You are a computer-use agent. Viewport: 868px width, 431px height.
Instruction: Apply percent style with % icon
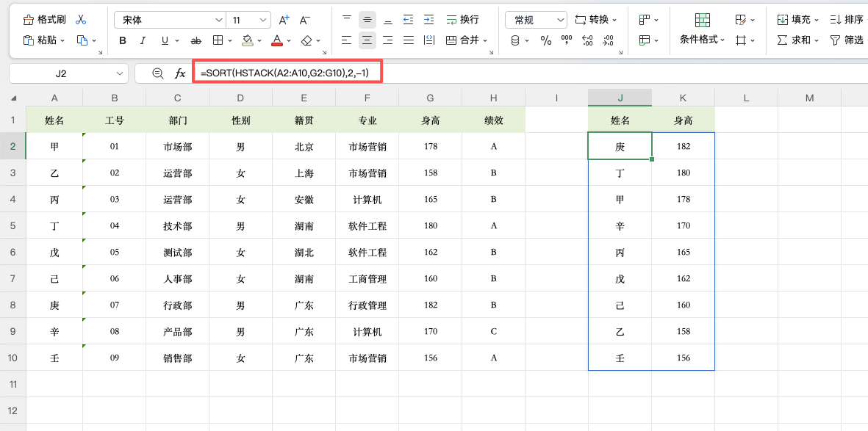pos(546,40)
